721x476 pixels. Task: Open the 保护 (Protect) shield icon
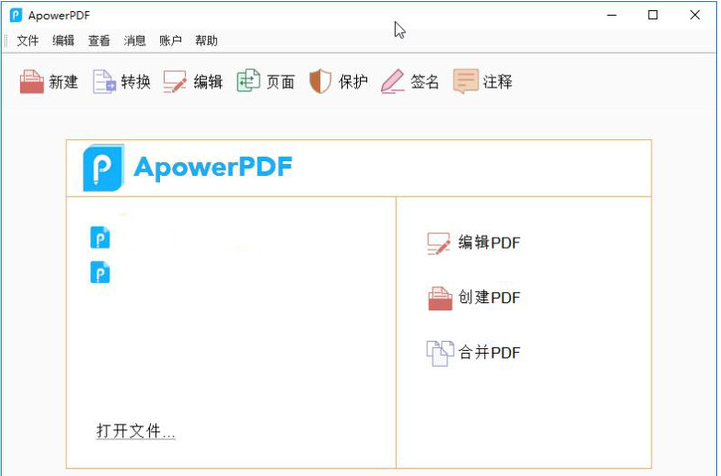click(x=320, y=81)
